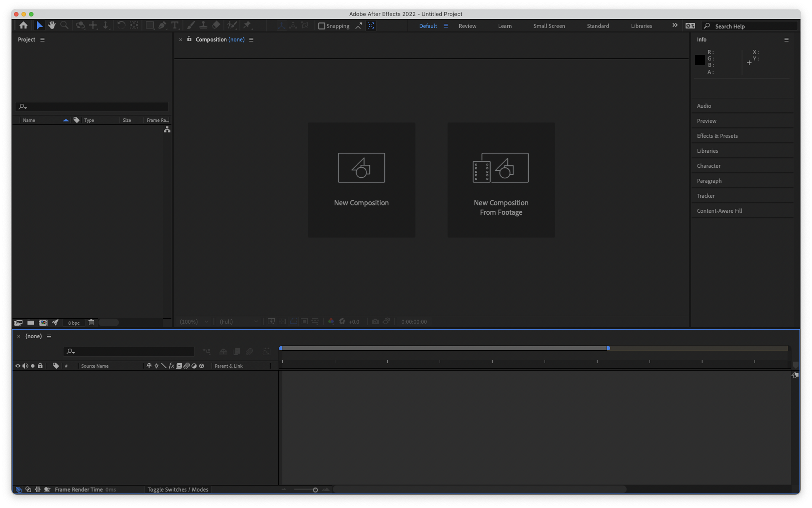Toggle the lock column in timeline
This screenshot has width=812, height=508.
pyautogui.click(x=40, y=366)
